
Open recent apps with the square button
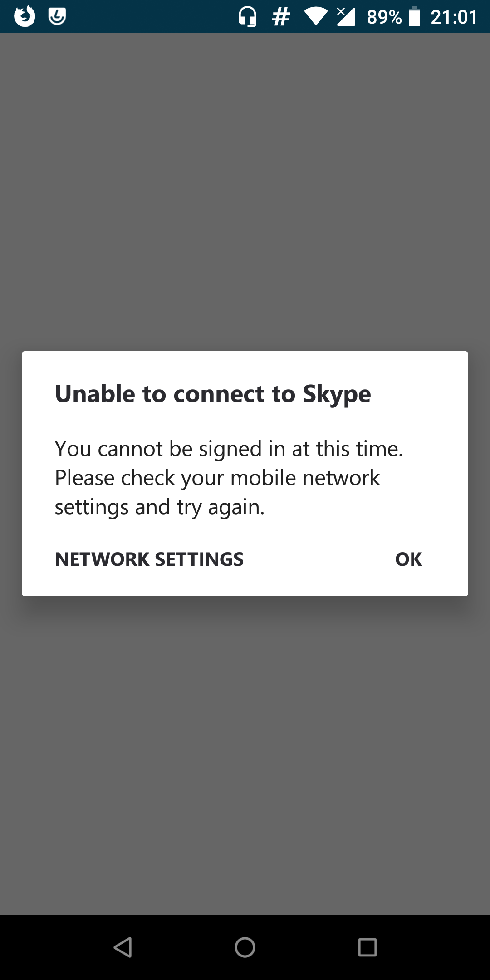pyautogui.click(x=367, y=947)
